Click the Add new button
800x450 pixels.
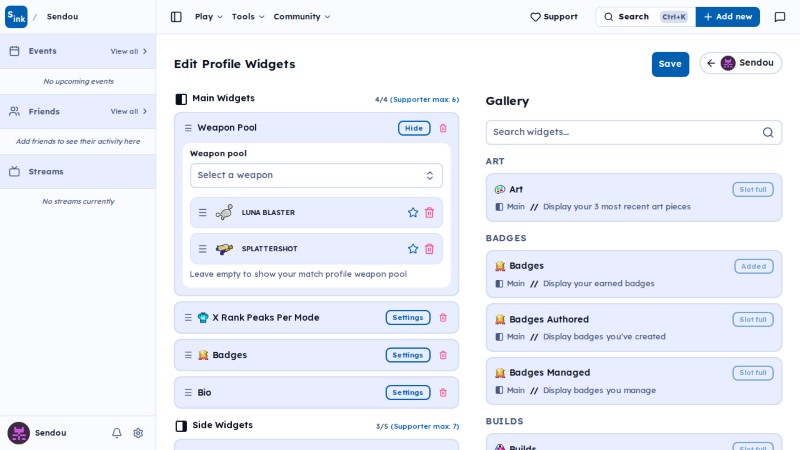pos(728,17)
